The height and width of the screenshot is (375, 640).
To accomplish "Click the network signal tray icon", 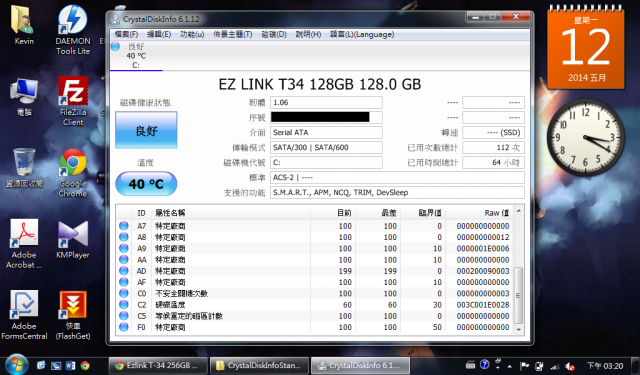I will (x=554, y=366).
